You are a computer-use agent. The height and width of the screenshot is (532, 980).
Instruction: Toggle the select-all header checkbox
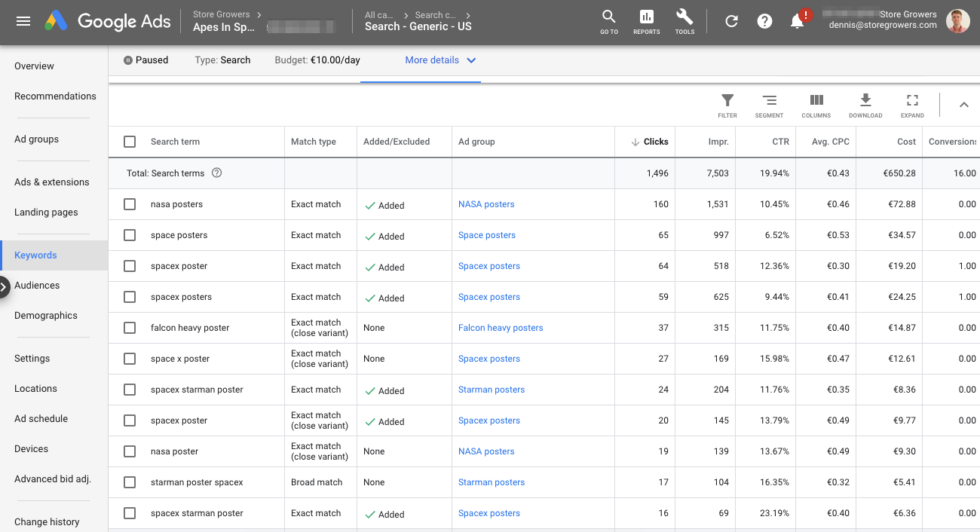tap(130, 142)
